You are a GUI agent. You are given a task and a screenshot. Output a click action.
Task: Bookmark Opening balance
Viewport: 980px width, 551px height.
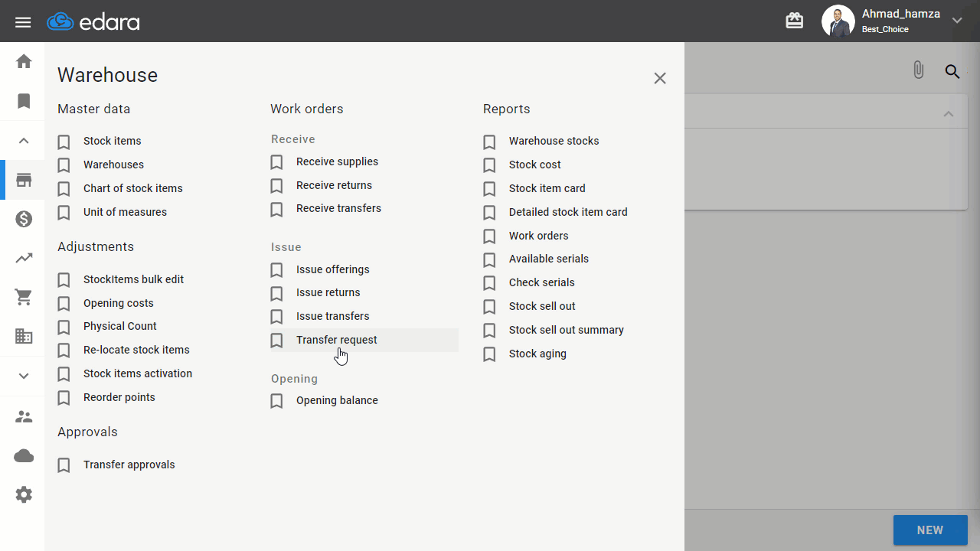[277, 401]
